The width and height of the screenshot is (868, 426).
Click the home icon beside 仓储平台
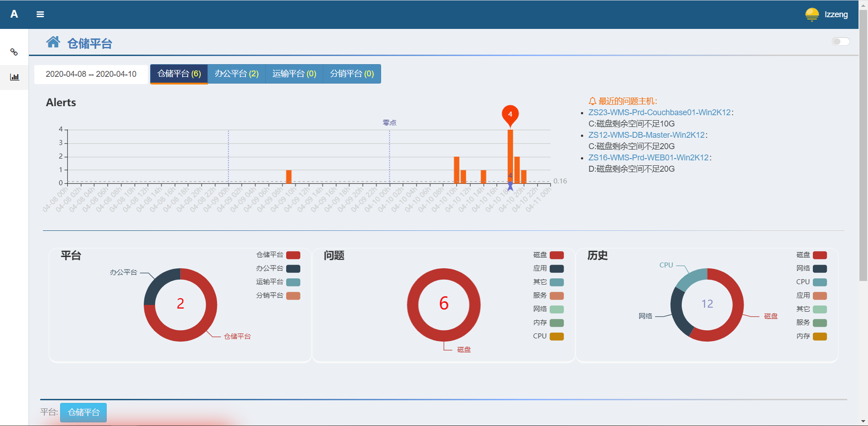coord(53,42)
